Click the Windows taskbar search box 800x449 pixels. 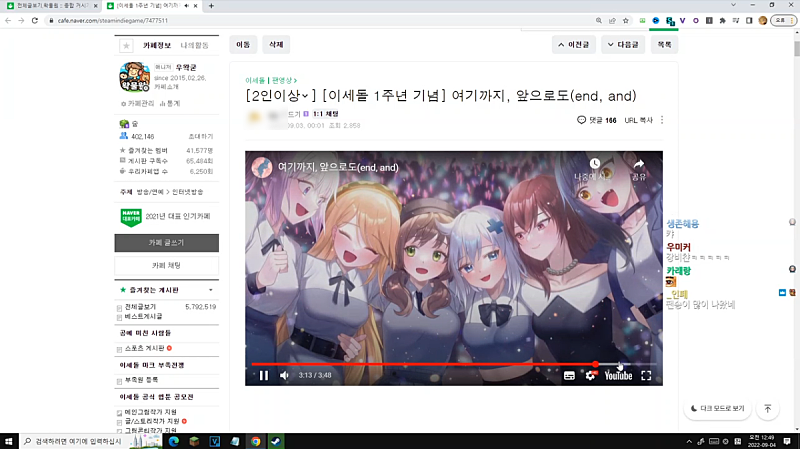pos(90,441)
